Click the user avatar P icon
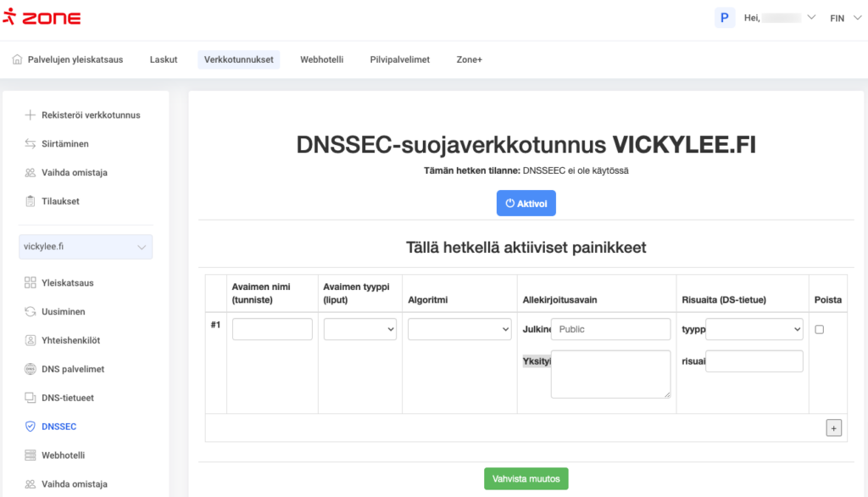 (725, 18)
